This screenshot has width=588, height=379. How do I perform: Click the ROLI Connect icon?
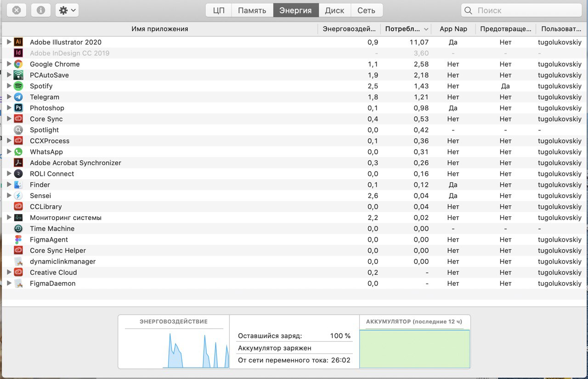(18, 174)
